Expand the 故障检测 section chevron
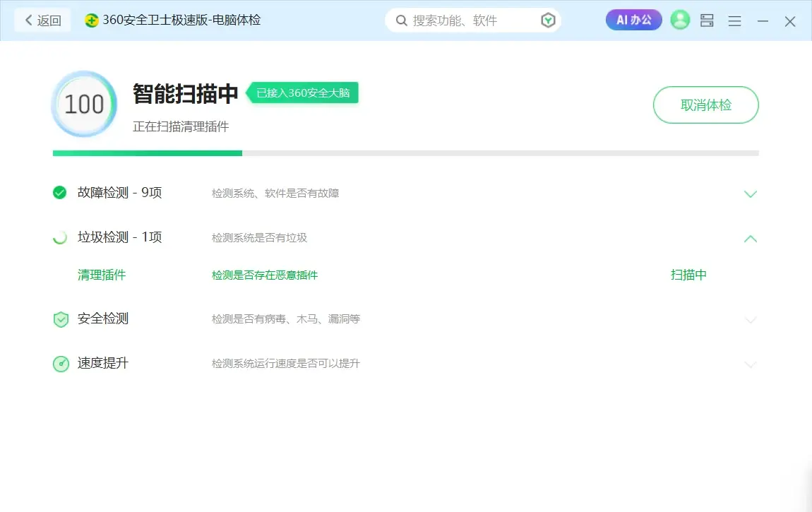Image resolution: width=812 pixels, height=512 pixels. pyautogui.click(x=751, y=194)
